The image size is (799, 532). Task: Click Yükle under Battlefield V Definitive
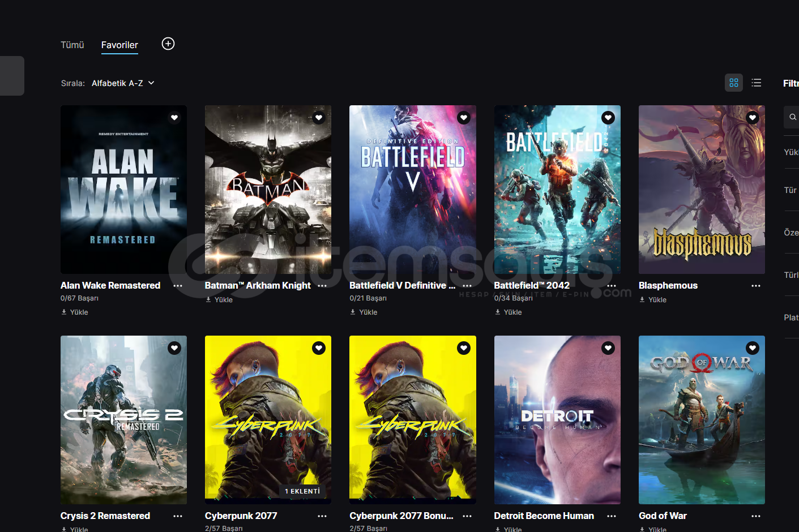[x=364, y=312]
